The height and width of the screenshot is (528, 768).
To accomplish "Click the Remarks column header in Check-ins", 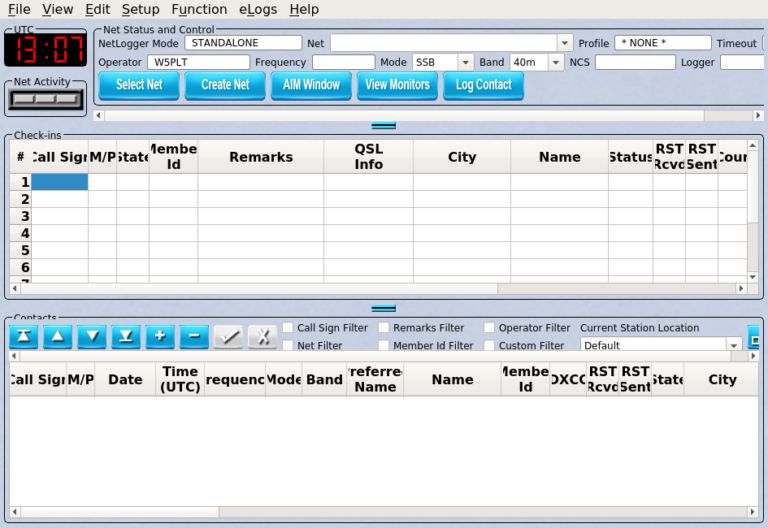I will pos(261,157).
